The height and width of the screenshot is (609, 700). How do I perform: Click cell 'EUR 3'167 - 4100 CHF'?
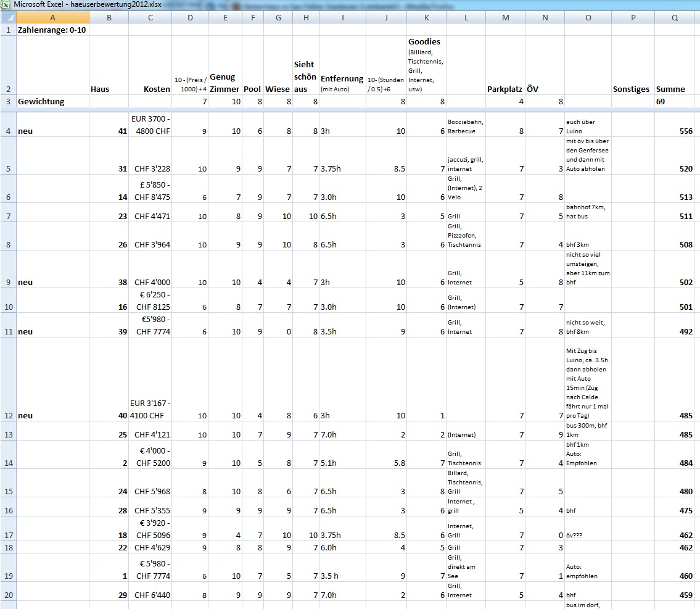pos(150,379)
